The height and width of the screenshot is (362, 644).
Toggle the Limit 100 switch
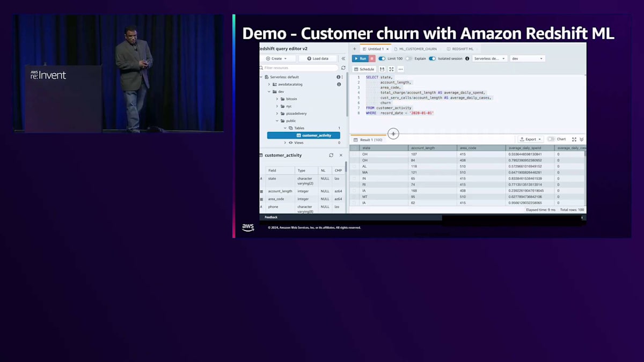(x=382, y=58)
